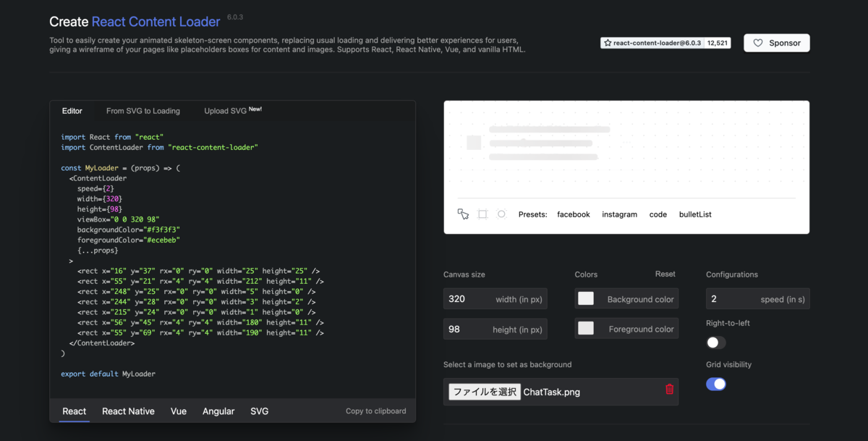Click the import React from "react" line
Image resolution: width=868 pixels, height=441 pixels.
tap(113, 137)
